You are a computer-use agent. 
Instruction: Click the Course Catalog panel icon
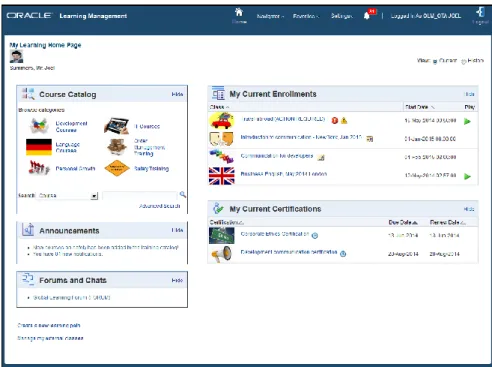(x=28, y=94)
